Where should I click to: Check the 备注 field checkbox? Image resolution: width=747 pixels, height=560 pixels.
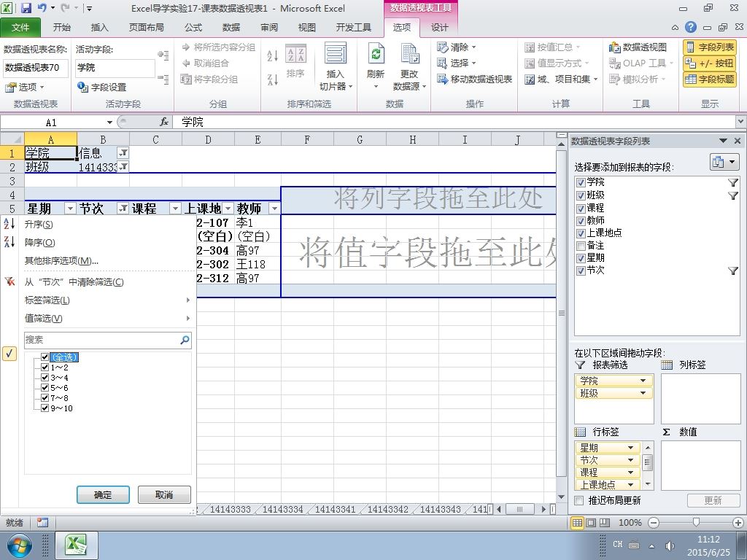pyautogui.click(x=581, y=246)
